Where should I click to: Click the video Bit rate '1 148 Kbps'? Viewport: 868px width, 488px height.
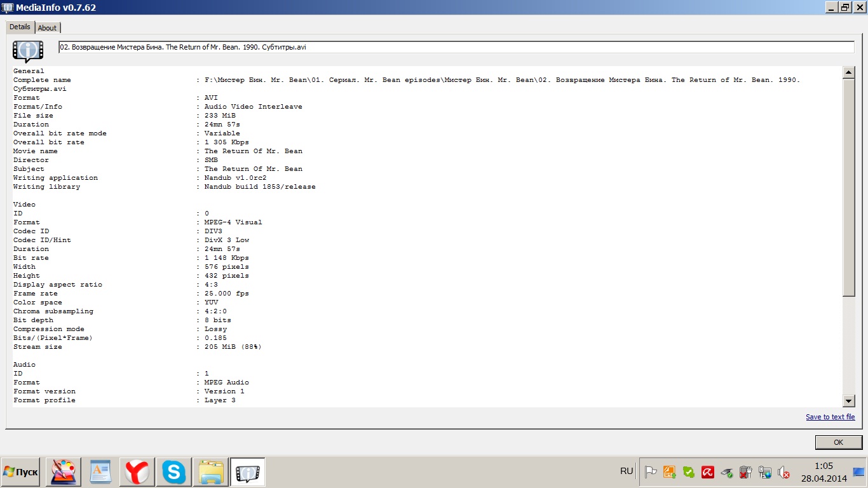click(x=227, y=258)
